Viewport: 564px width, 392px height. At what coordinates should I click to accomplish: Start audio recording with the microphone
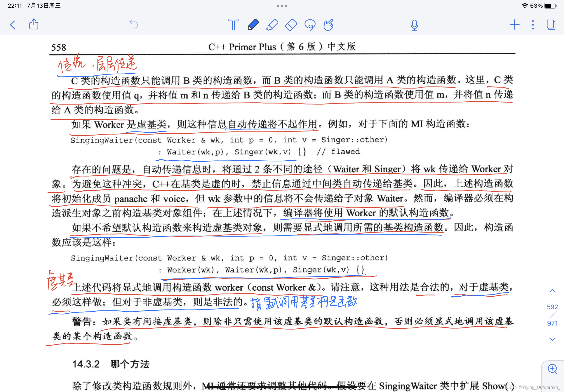[x=414, y=25]
